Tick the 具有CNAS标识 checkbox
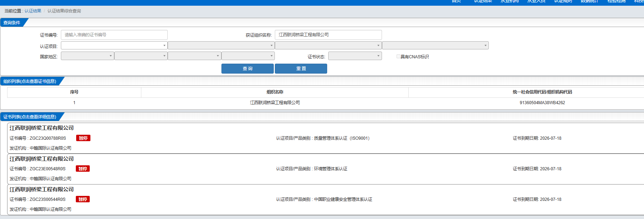The image size is (644, 219). 398,57
